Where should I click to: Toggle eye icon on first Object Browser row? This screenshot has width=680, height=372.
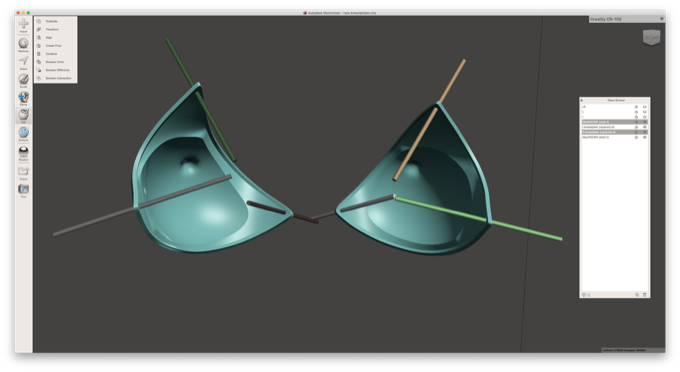coord(645,107)
